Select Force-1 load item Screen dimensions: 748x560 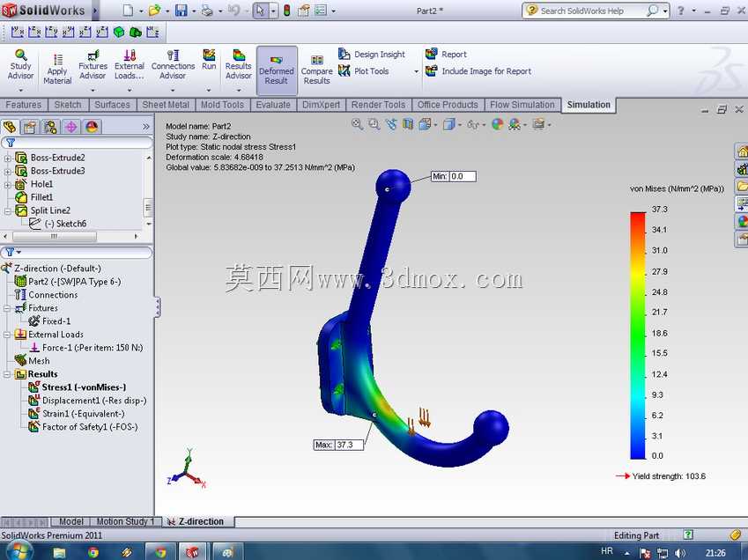click(x=85, y=348)
